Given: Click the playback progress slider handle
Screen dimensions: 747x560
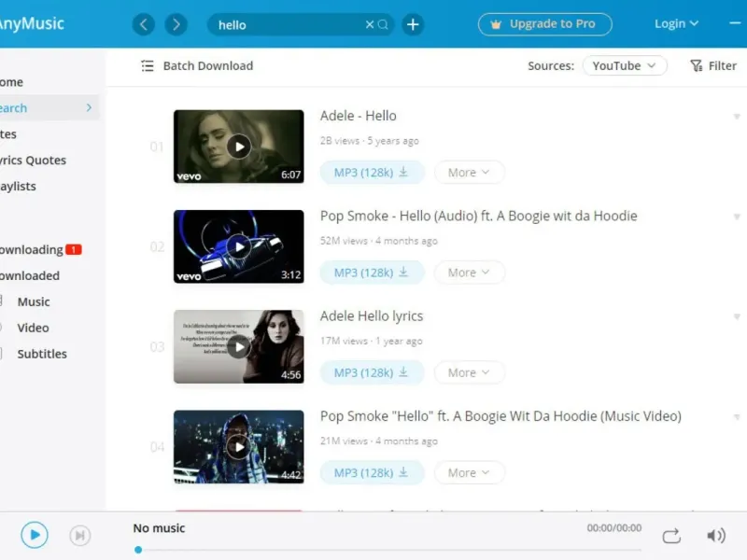Looking at the screenshot, I should click(138, 550).
